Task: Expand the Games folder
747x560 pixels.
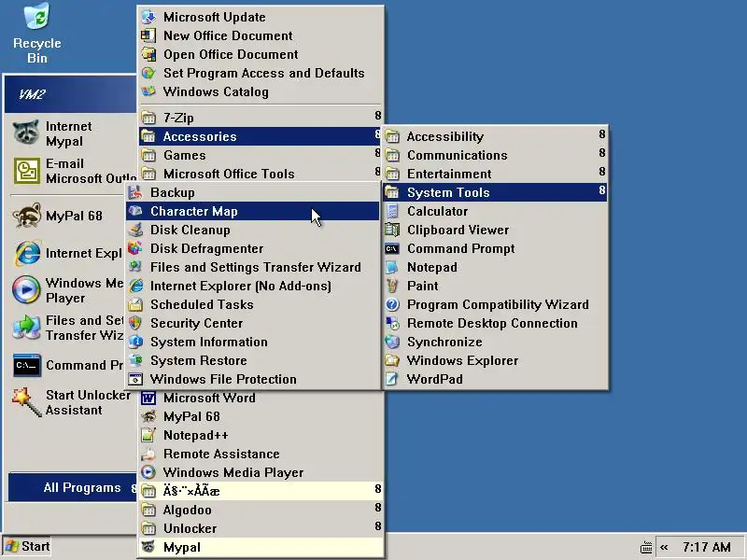Action: [261, 155]
